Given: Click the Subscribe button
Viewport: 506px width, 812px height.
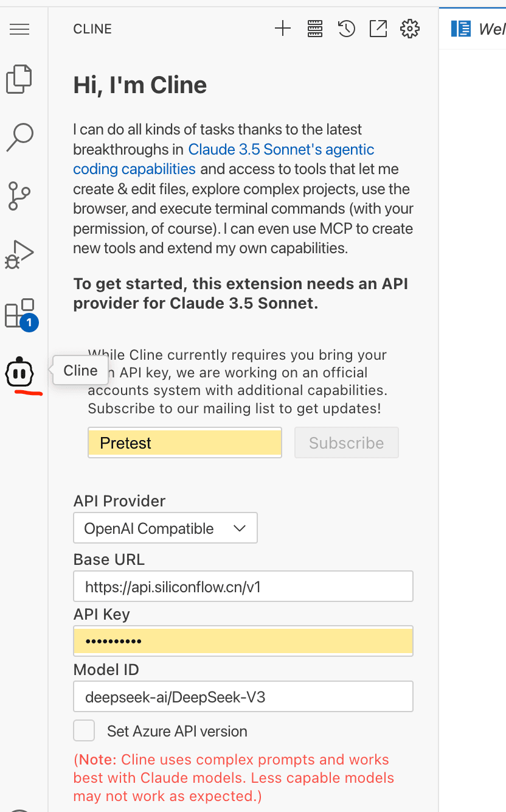Looking at the screenshot, I should pyautogui.click(x=347, y=443).
